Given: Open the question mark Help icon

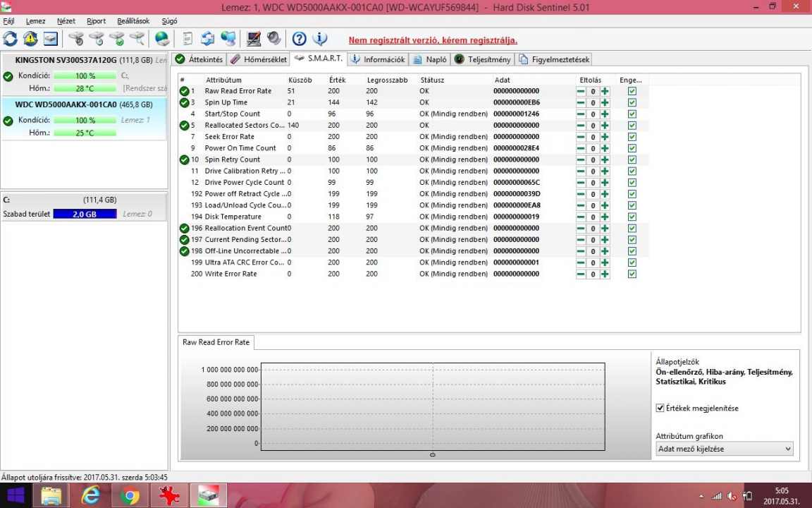Looking at the screenshot, I should 300,39.
